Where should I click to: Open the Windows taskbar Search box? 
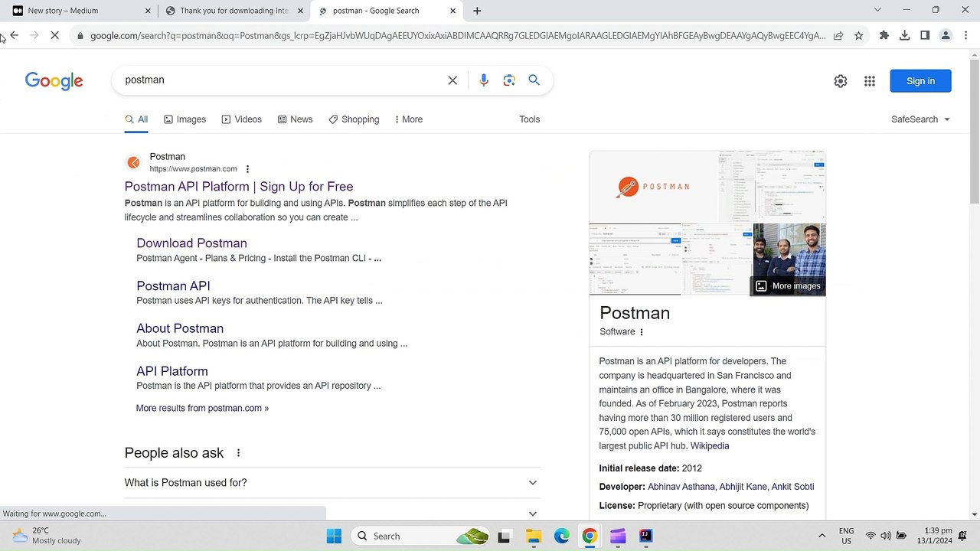pyautogui.click(x=420, y=536)
